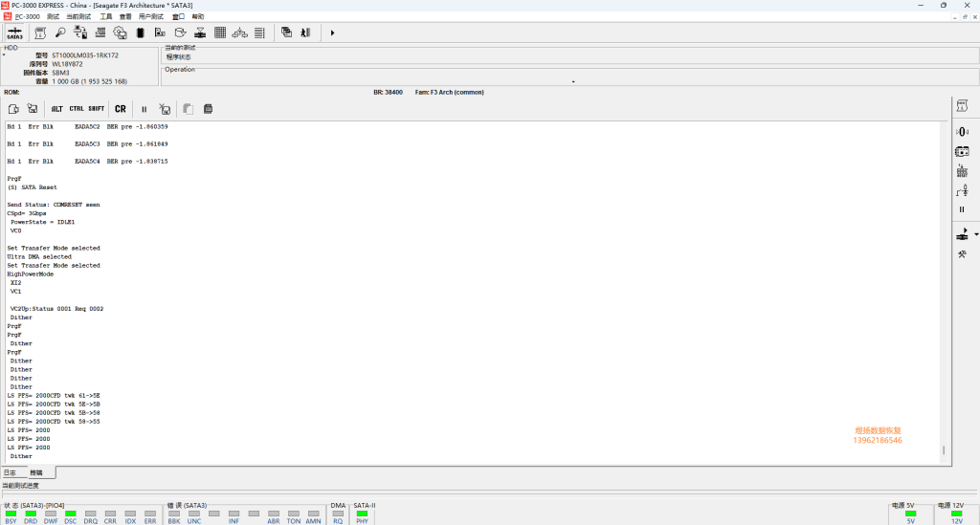This screenshot has width=980, height=525.
Task: Click the PHY SATA-II indicator
Action: coord(362,514)
